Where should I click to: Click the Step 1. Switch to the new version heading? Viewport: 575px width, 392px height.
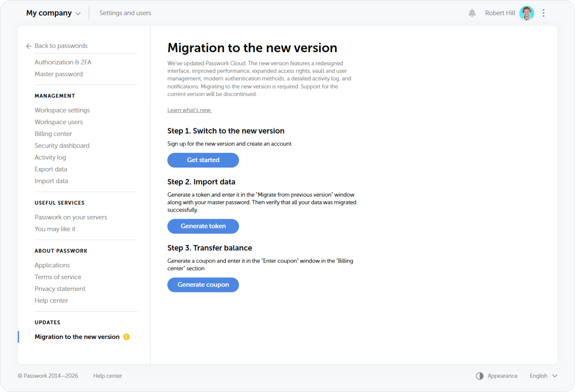(x=226, y=131)
